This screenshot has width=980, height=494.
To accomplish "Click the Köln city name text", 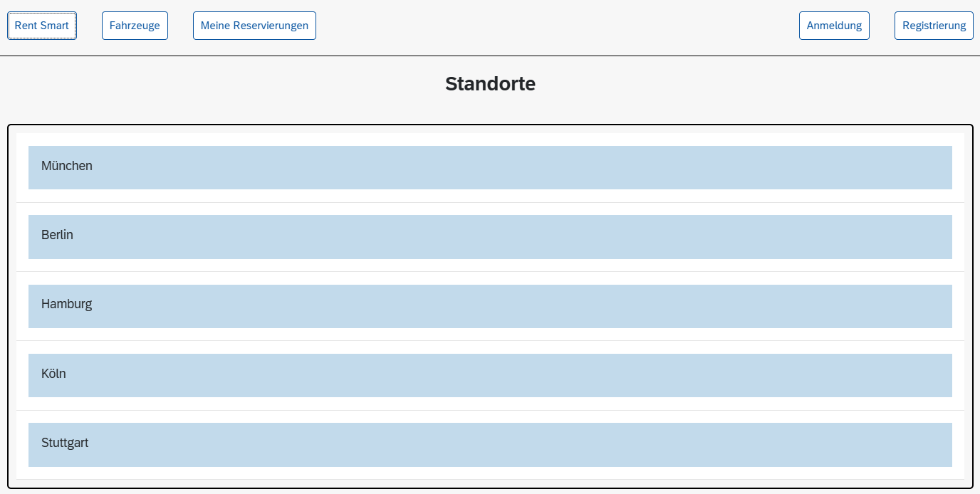I will 53,374.
